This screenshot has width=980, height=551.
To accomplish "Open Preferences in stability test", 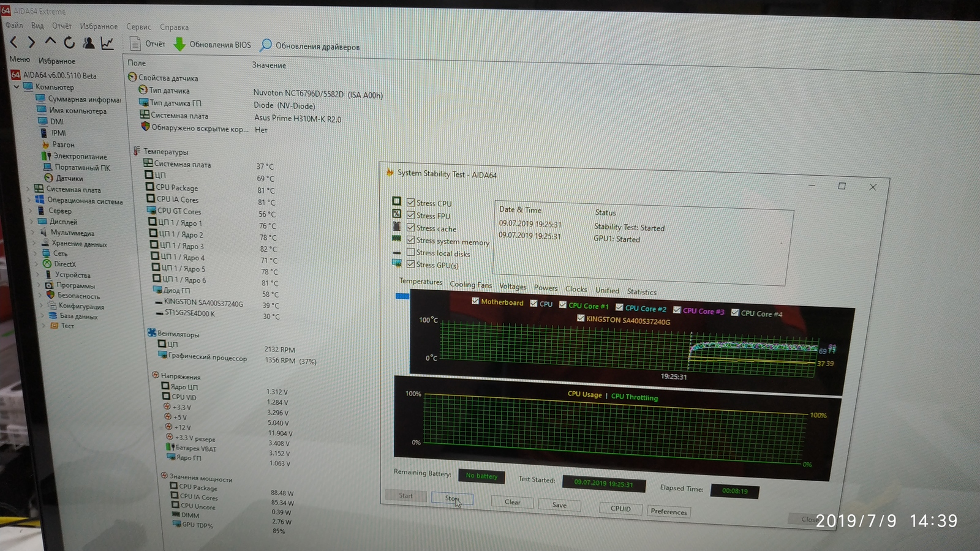I will coord(669,511).
